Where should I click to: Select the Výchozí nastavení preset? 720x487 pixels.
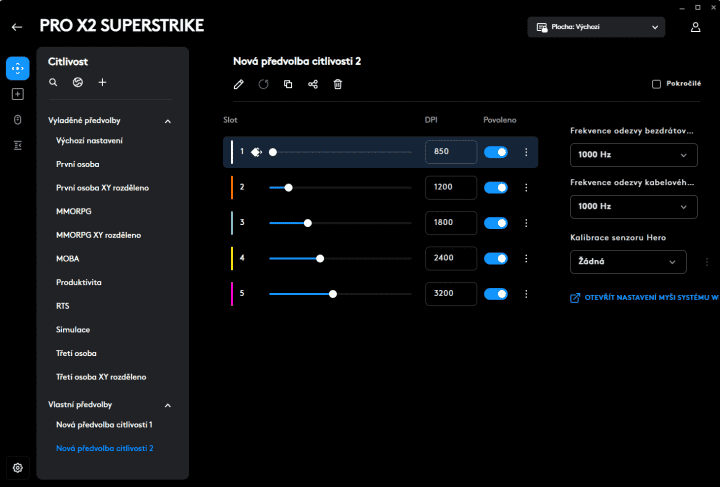pyautogui.click(x=89, y=140)
